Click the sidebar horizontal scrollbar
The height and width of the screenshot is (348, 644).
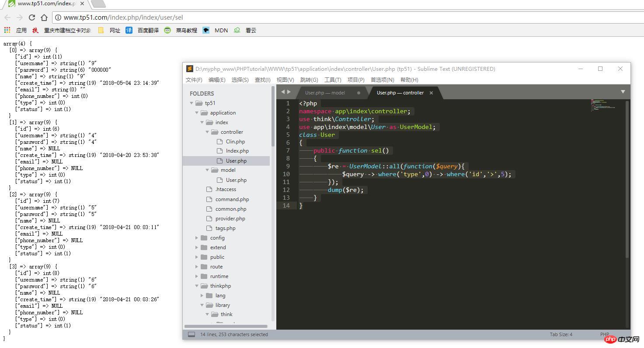pyautogui.click(x=226, y=326)
